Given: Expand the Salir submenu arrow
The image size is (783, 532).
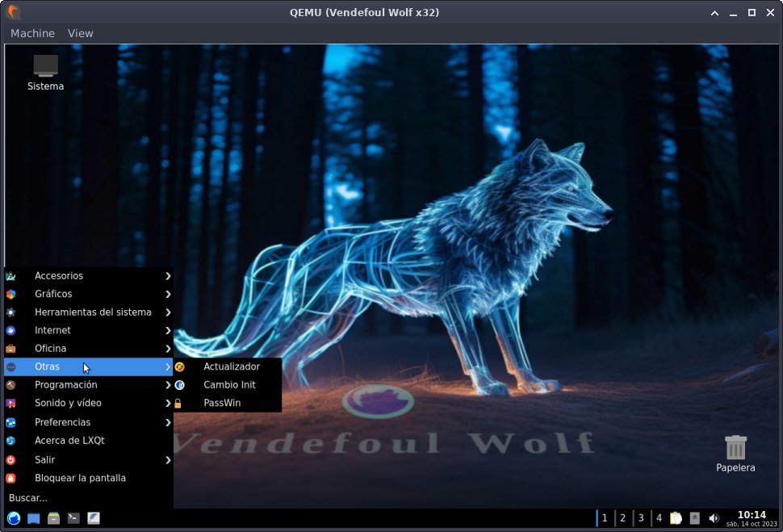Looking at the screenshot, I should [x=168, y=460].
